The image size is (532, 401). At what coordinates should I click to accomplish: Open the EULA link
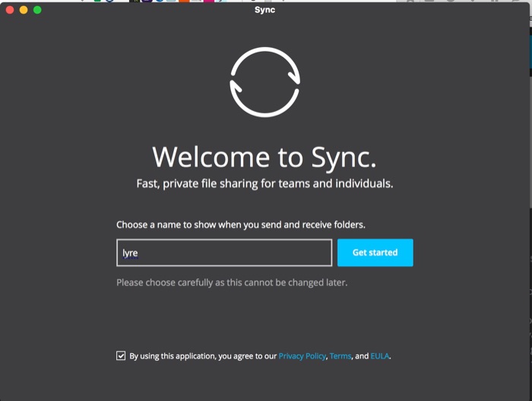[379, 356]
